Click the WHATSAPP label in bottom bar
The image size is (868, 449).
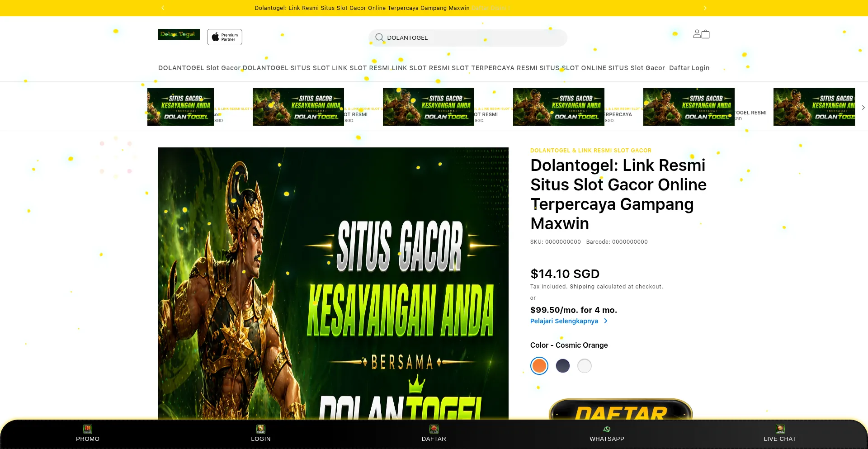[x=607, y=439]
